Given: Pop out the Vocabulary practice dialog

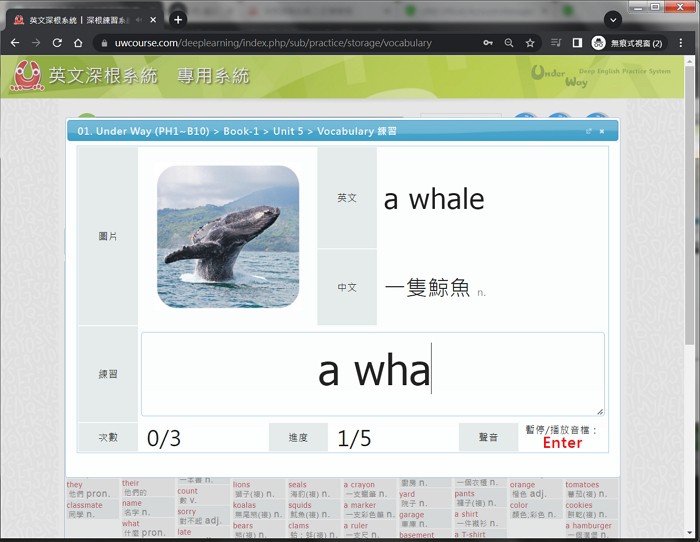Looking at the screenshot, I should (589, 131).
